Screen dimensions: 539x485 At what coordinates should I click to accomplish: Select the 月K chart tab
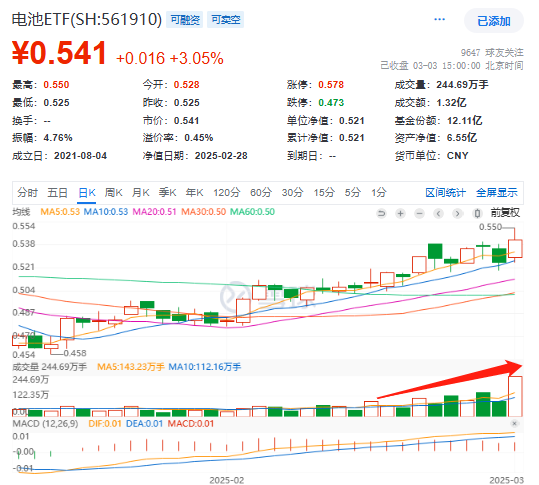[141, 192]
